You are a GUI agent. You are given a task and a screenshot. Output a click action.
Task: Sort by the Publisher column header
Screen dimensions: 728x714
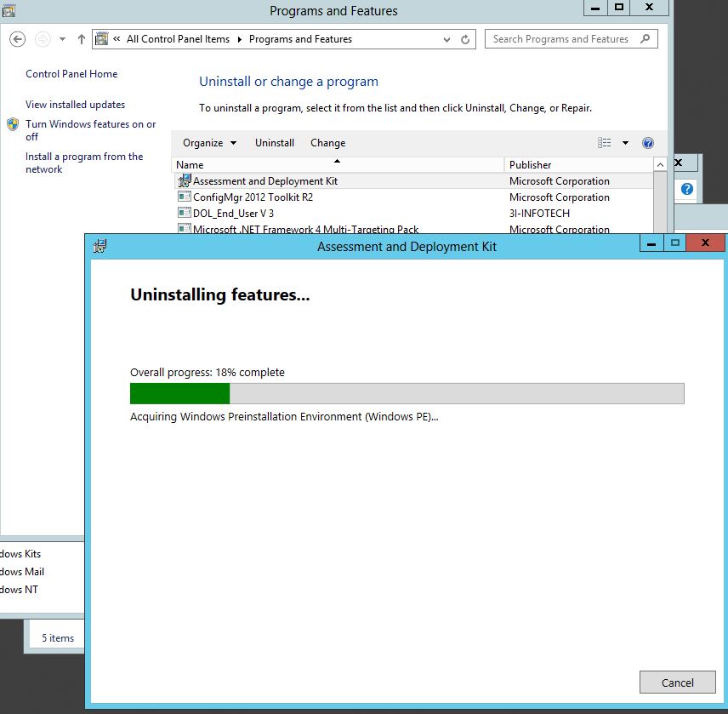point(578,165)
